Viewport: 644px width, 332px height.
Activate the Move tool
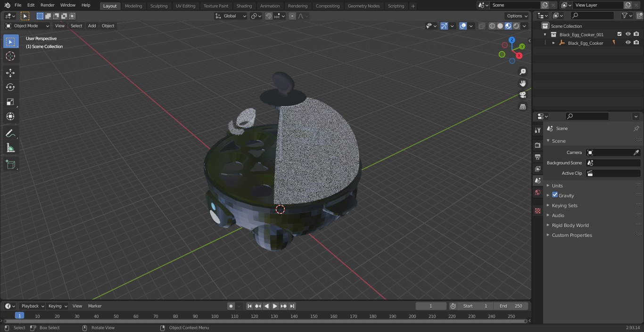[10, 73]
